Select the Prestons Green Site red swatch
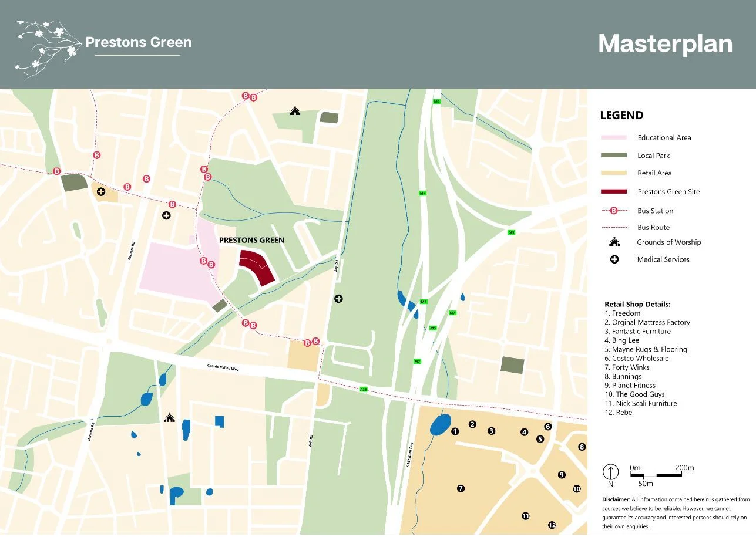The width and height of the screenshot is (756, 537). point(614,192)
